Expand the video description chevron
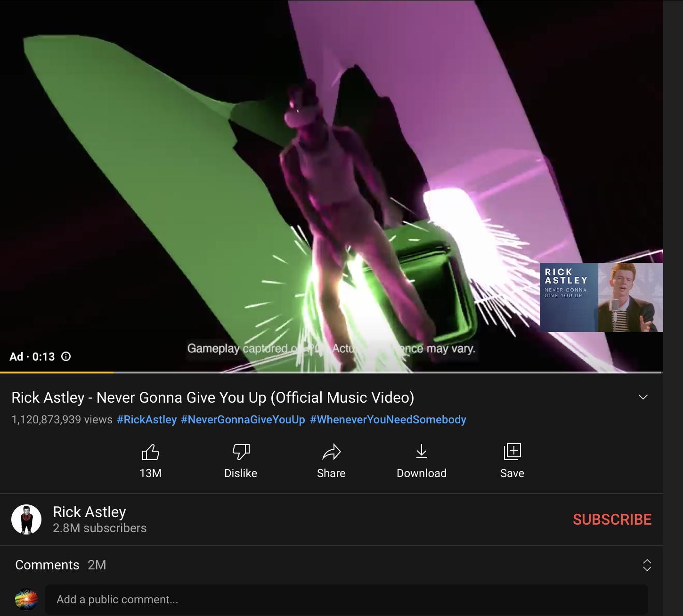This screenshot has width=683, height=616. (x=643, y=397)
